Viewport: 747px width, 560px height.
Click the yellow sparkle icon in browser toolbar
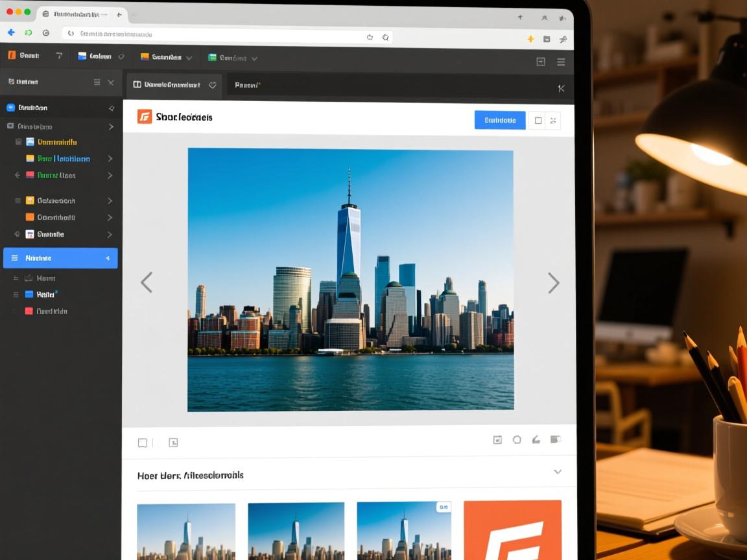pos(530,39)
